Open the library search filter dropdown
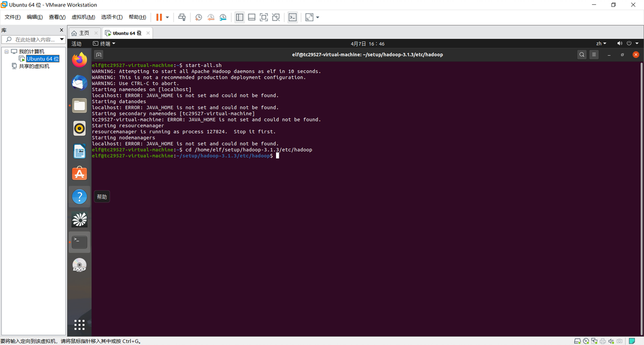 click(62, 39)
